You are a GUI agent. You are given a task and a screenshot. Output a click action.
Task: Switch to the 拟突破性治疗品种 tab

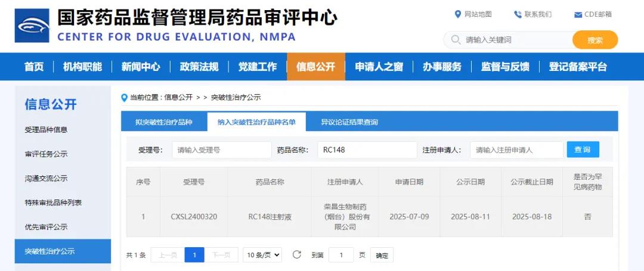pyautogui.click(x=164, y=122)
